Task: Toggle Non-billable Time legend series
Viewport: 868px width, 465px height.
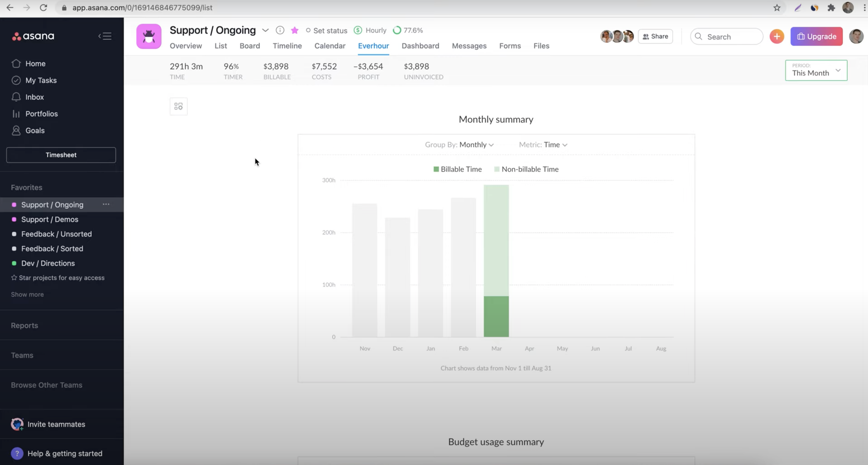Action: [526, 169]
